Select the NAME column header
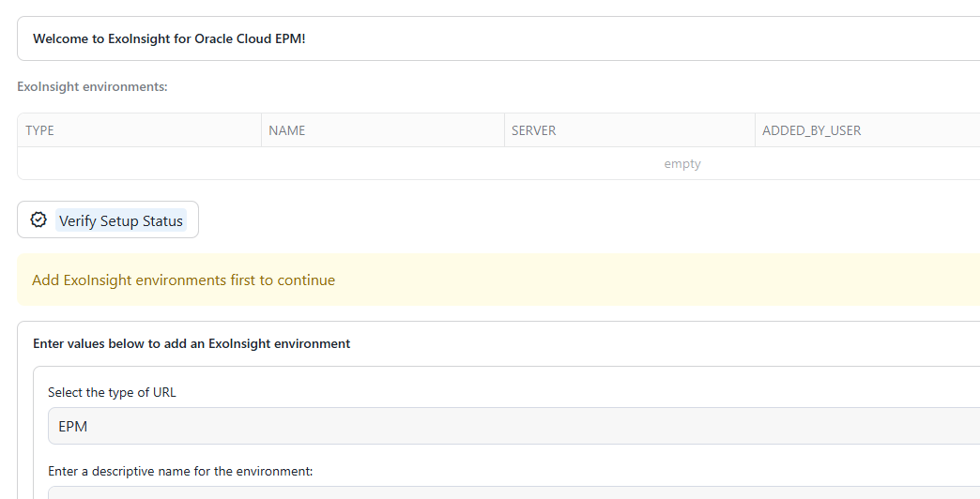This screenshot has width=980, height=499. [x=287, y=130]
